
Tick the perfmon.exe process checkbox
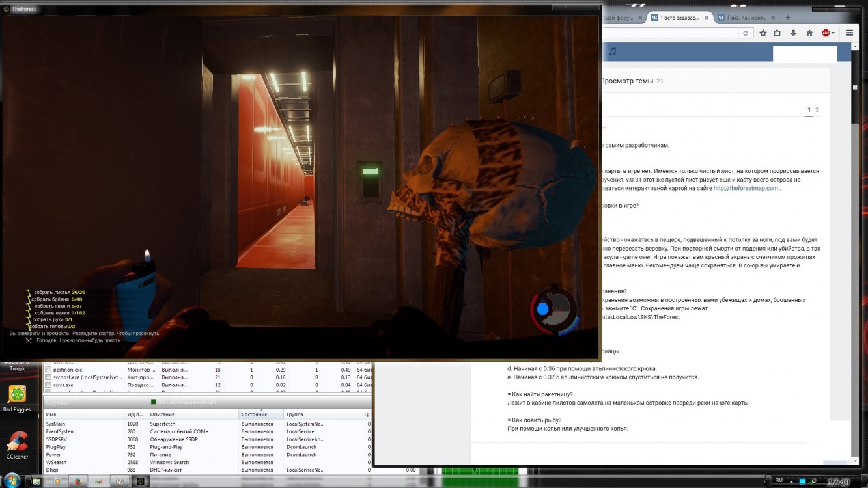(48, 369)
